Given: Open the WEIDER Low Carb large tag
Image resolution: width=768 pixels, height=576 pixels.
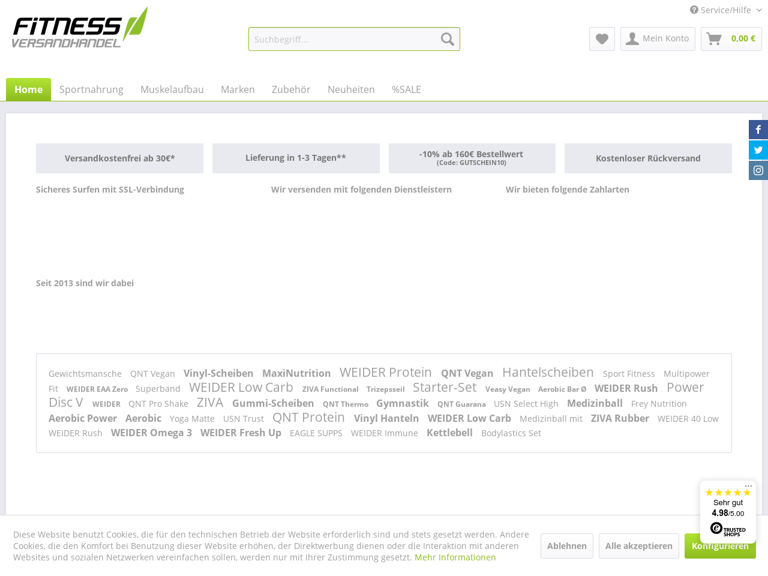Looking at the screenshot, I should 241,387.
